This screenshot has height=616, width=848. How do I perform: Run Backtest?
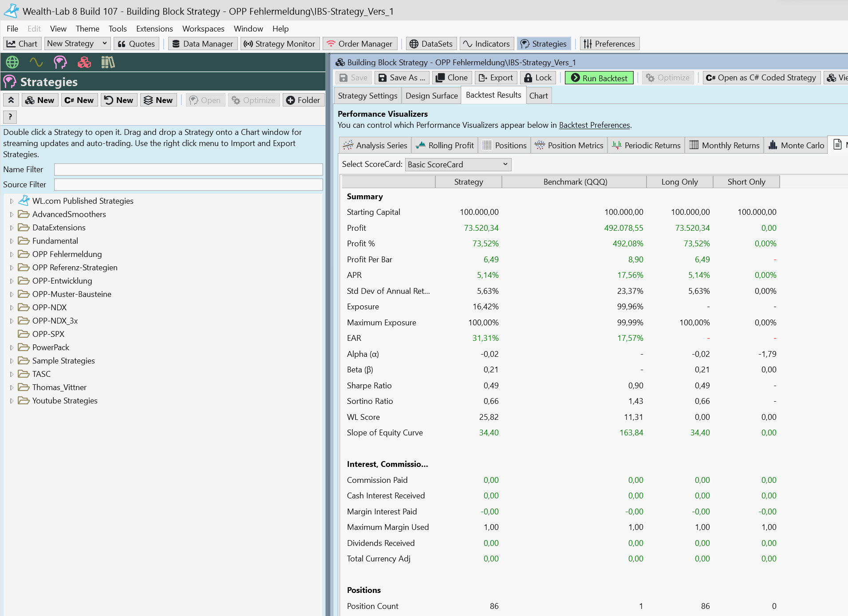[x=599, y=78]
